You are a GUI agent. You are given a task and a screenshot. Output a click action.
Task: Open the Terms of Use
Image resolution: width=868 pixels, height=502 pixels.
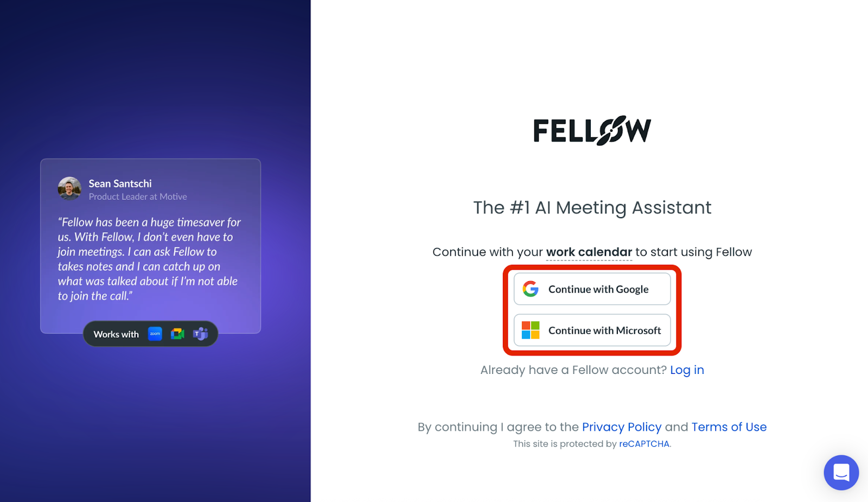[729, 427]
